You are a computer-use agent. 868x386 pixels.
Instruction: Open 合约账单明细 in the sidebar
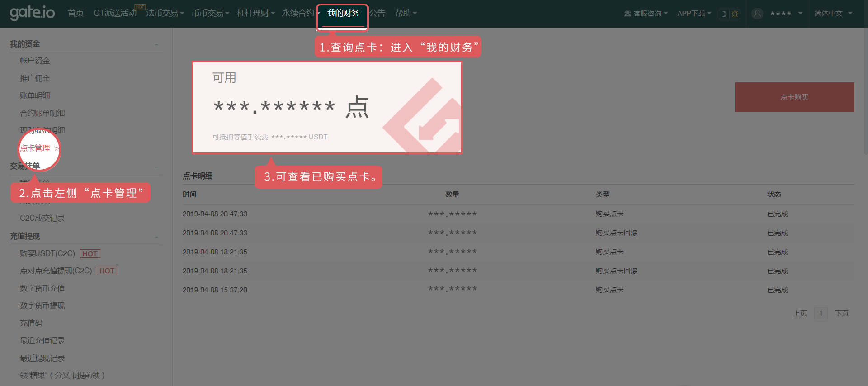42,113
